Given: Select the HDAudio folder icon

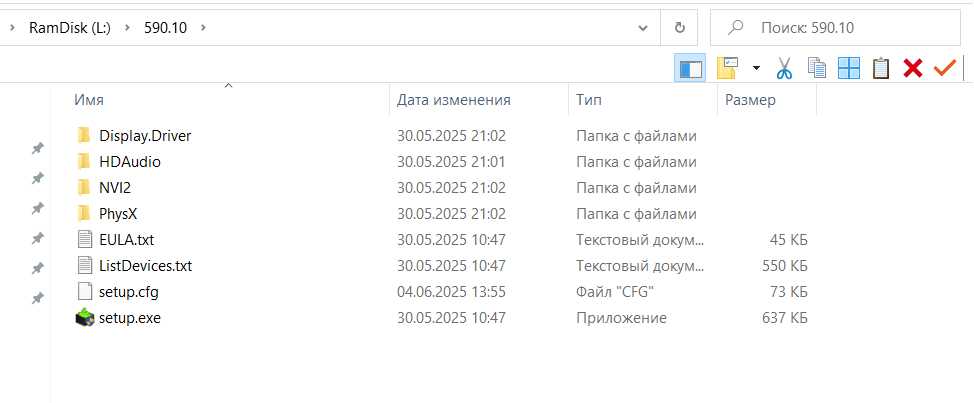Looking at the screenshot, I should (83, 162).
